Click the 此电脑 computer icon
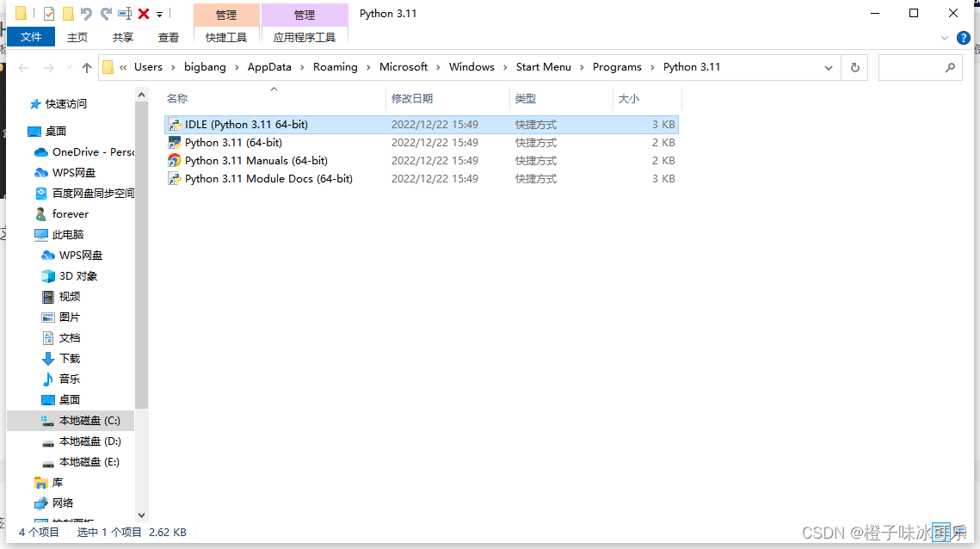 41,234
